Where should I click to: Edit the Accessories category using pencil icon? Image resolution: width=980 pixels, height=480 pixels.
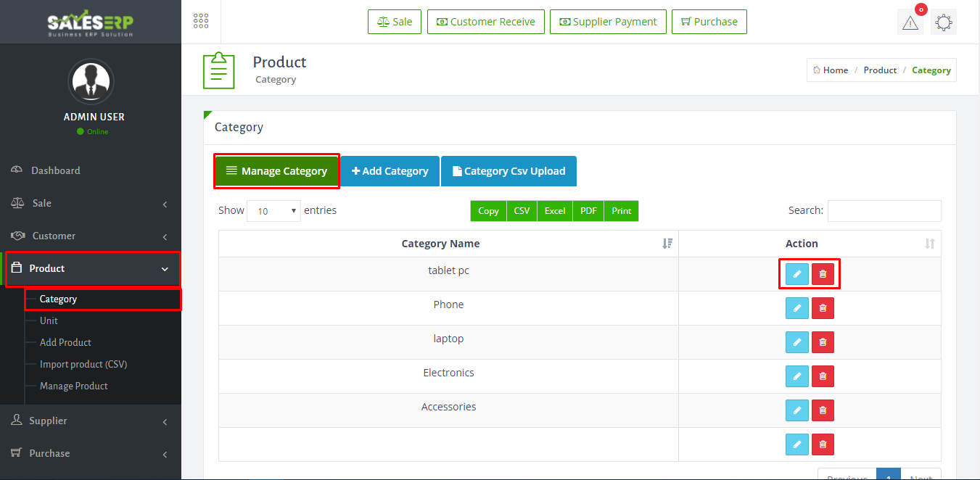tap(796, 410)
